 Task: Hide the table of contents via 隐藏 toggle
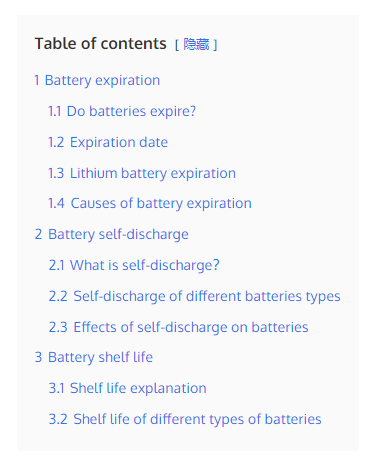(x=196, y=44)
